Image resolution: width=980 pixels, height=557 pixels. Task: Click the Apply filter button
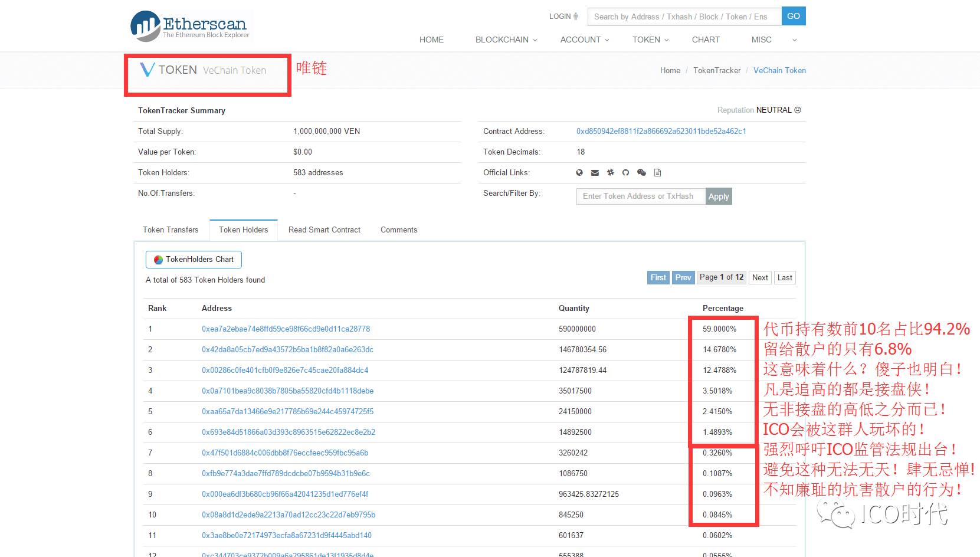click(719, 196)
